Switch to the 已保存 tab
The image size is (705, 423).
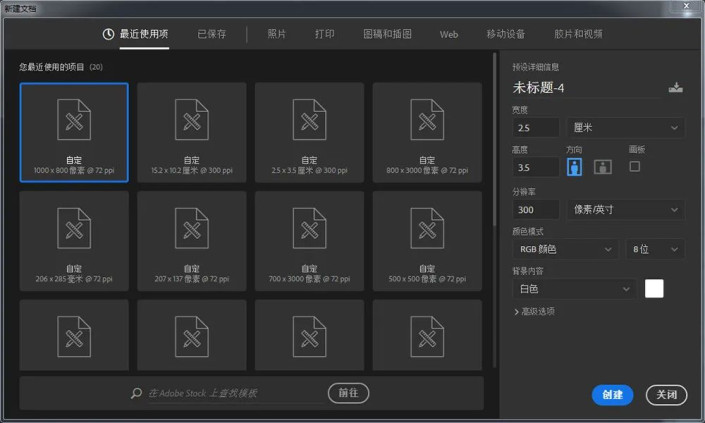212,34
